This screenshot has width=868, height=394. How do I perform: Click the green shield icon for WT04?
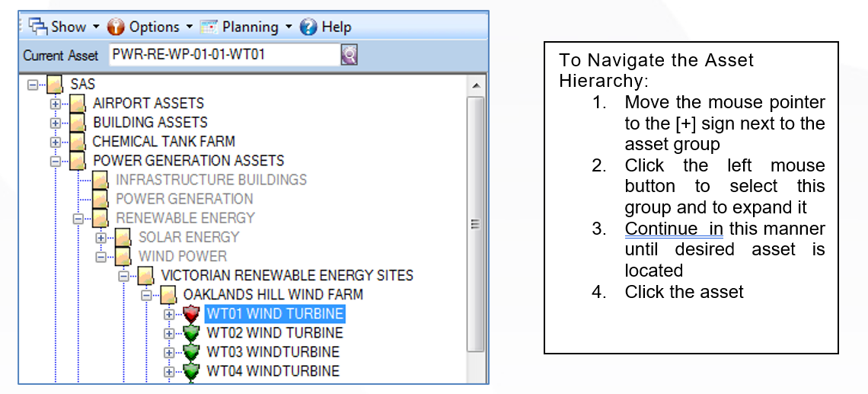[x=191, y=371]
